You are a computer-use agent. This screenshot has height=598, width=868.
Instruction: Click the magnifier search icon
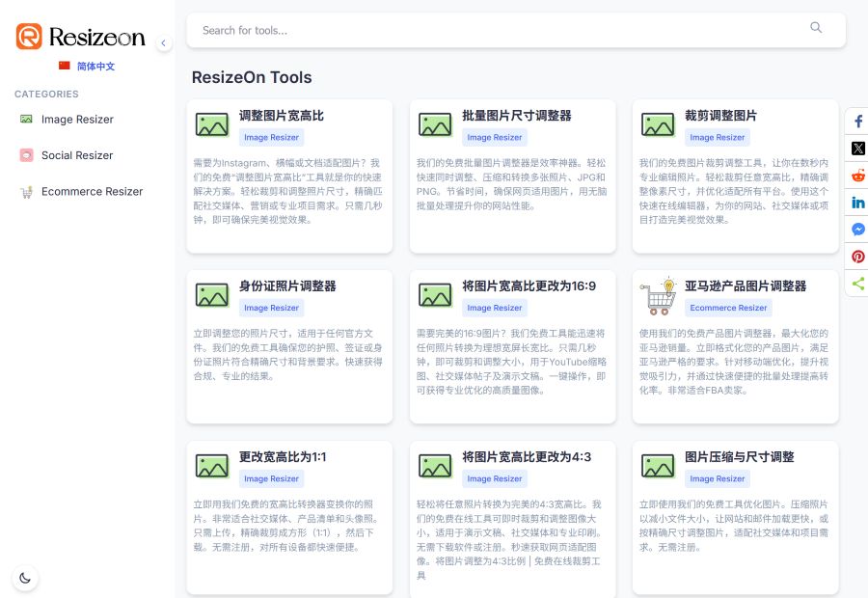[x=816, y=29]
